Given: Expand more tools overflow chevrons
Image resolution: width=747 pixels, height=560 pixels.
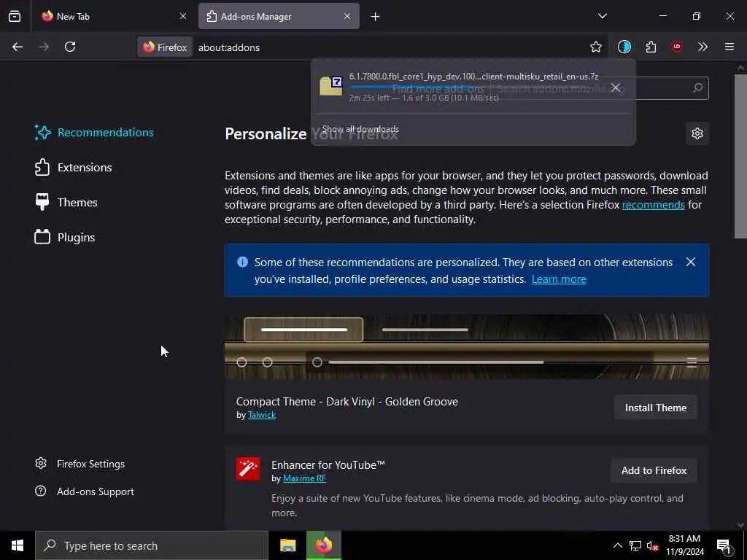Looking at the screenshot, I should (x=703, y=47).
